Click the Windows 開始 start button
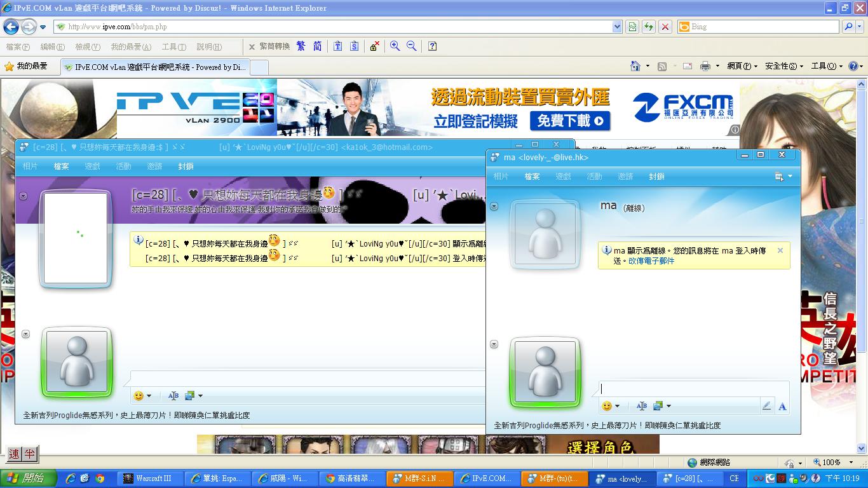This screenshot has width=868, height=488. coord(28,478)
